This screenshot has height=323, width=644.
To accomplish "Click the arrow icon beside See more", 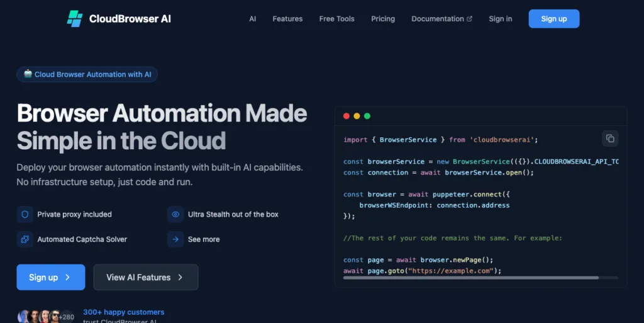I will coord(175,239).
